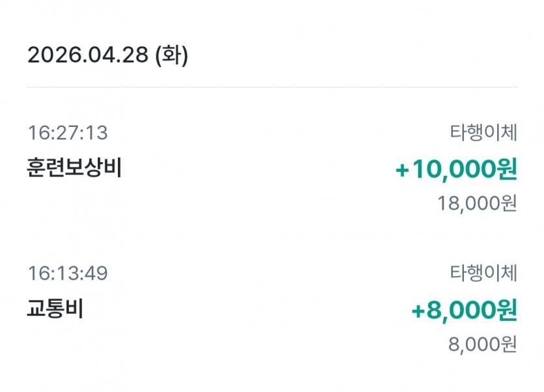Image resolution: width=544 pixels, height=392 pixels.
Task: Click the plus sign before 10,000원
Action: (403, 171)
